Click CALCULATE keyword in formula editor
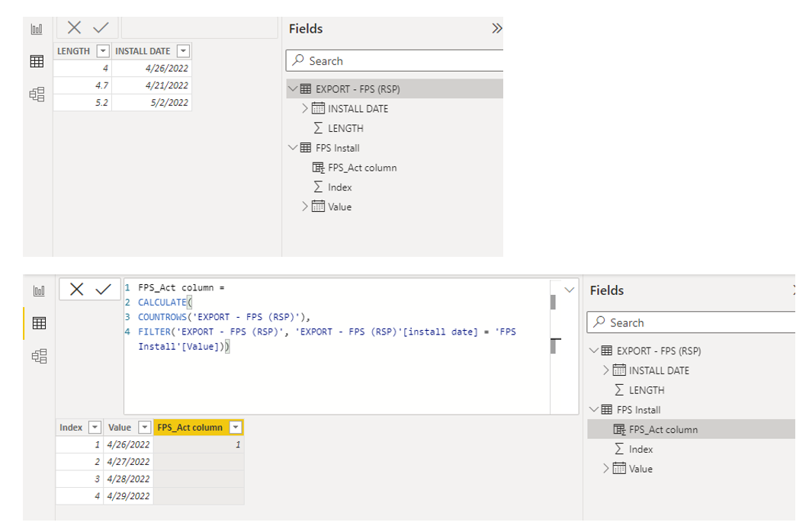The width and height of the screenshot is (809, 532). [162, 302]
